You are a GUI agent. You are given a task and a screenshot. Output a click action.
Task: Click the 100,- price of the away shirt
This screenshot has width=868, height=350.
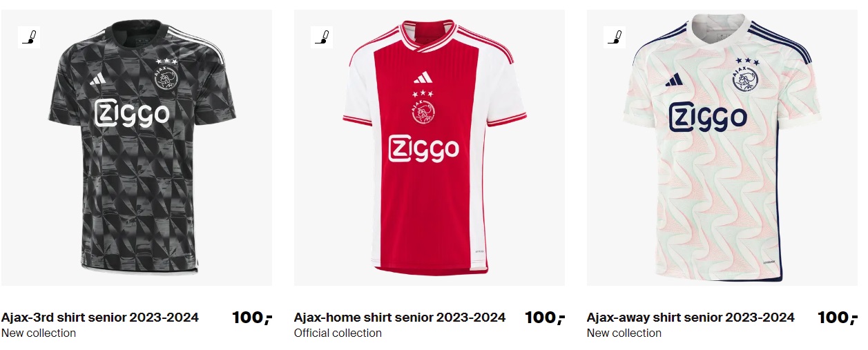tap(838, 318)
